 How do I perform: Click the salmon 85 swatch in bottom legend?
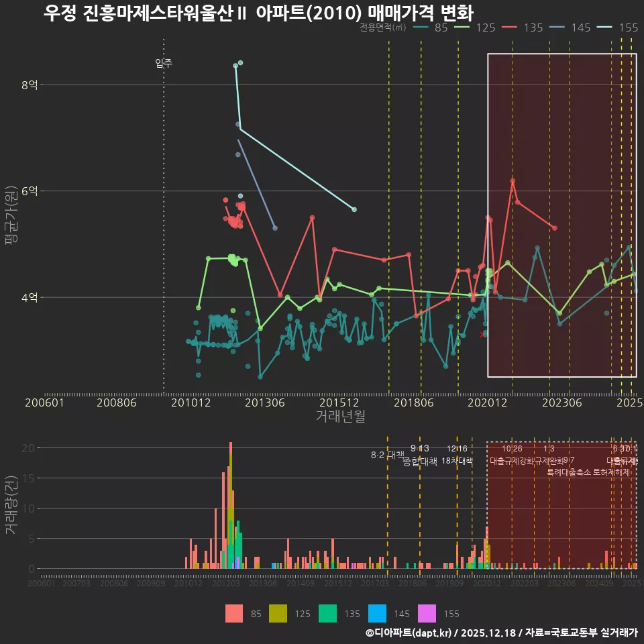tap(234, 613)
